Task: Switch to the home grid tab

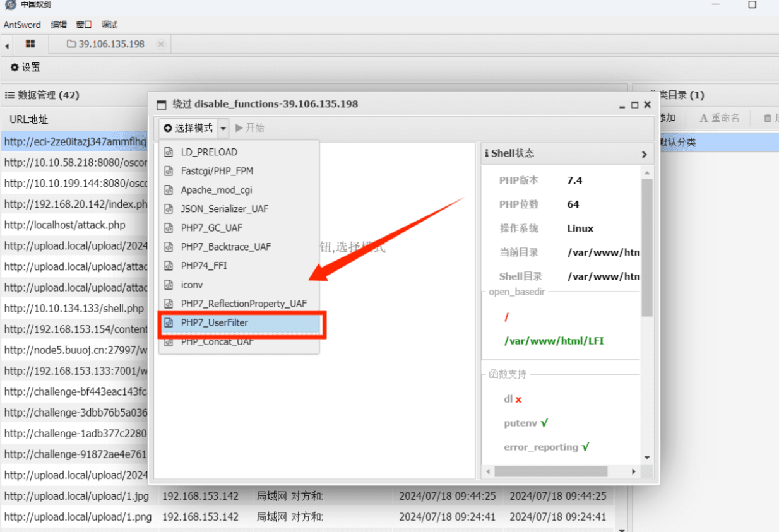Action: tap(30, 44)
